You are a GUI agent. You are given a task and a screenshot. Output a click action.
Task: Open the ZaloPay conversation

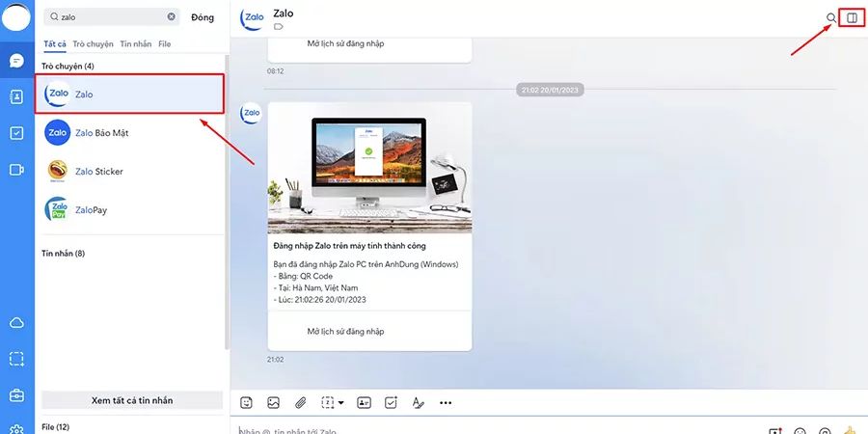click(129, 210)
